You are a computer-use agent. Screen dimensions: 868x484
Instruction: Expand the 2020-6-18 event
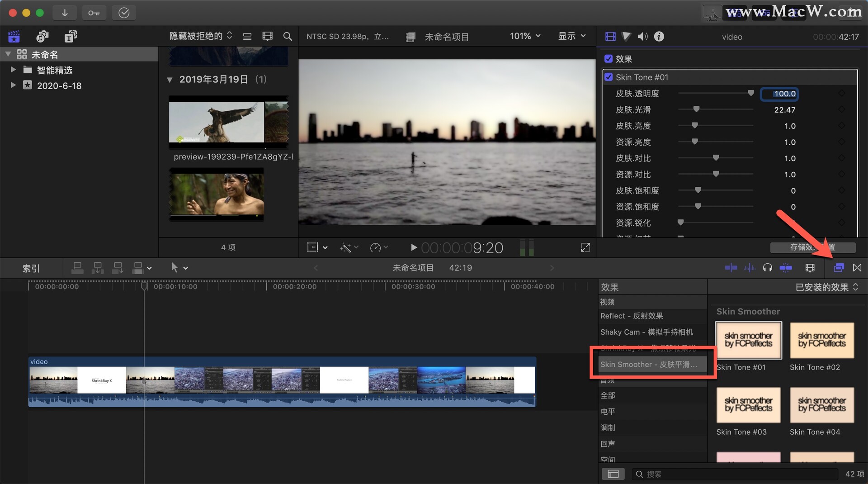[x=13, y=85]
